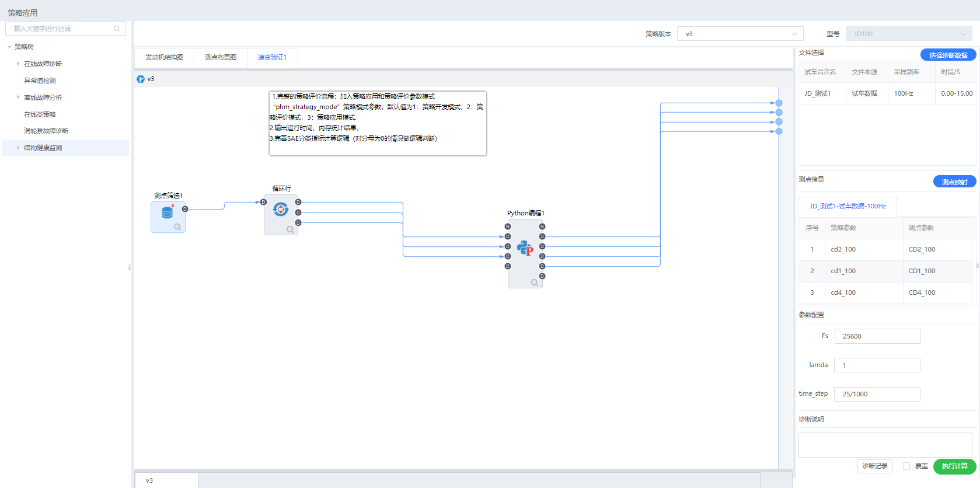Image resolution: width=980 pixels, height=488 pixels.
Task: Select the 涡轮泵故障诊断 tree item
Action: pos(46,131)
